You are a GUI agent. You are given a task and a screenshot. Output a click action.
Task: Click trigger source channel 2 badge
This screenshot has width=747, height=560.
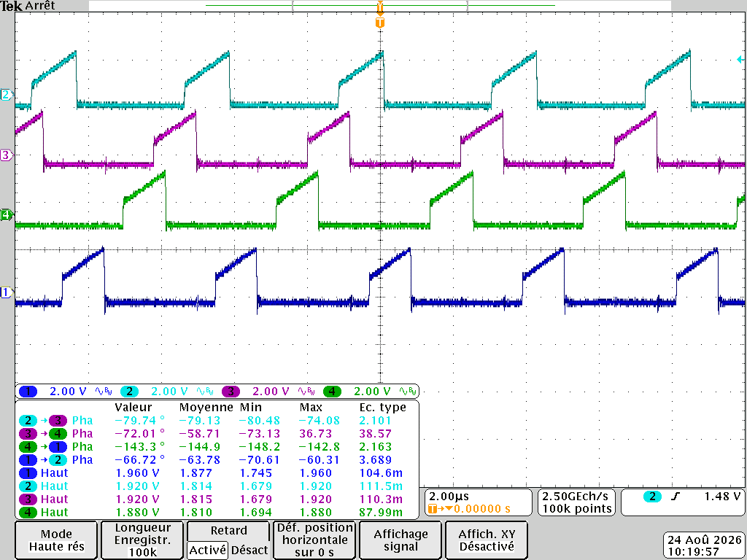pyautogui.click(x=652, y=497)
